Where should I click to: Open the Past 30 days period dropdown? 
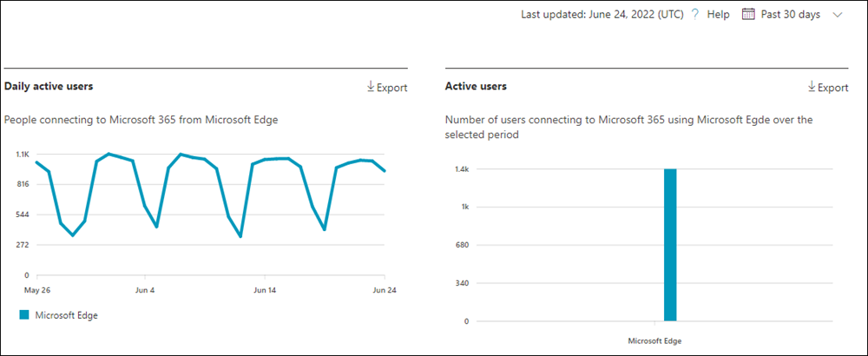click(x=792, y=15)
